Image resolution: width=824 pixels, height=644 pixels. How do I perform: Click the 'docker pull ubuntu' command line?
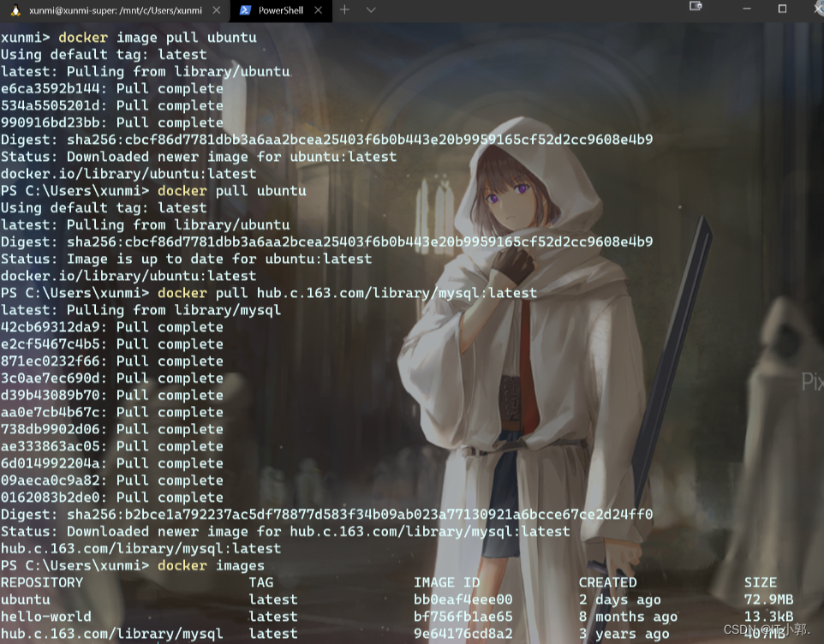(x=153, y=191)
